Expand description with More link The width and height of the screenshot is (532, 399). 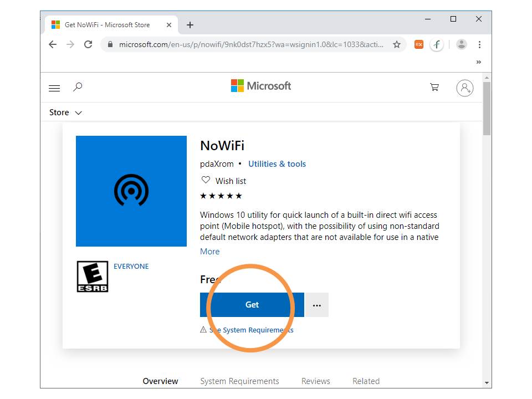click(209, 252)
